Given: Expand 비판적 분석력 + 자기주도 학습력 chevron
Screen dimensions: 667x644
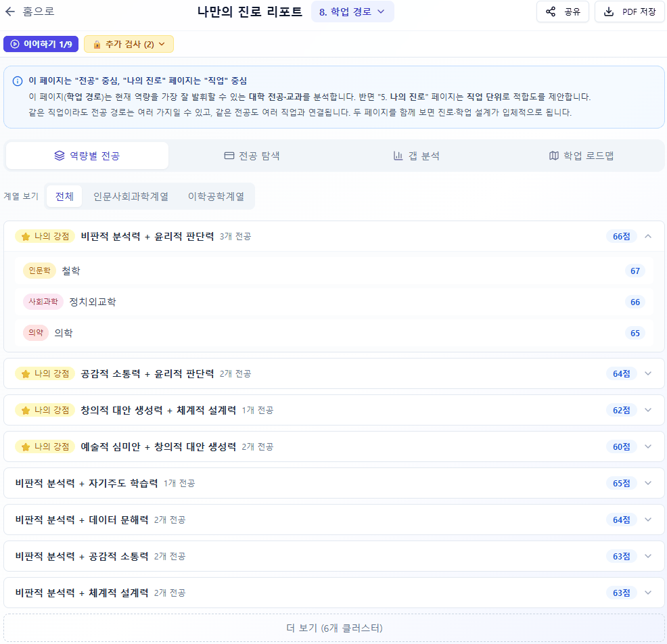Looking at the screenshot, I should [648, 483].
